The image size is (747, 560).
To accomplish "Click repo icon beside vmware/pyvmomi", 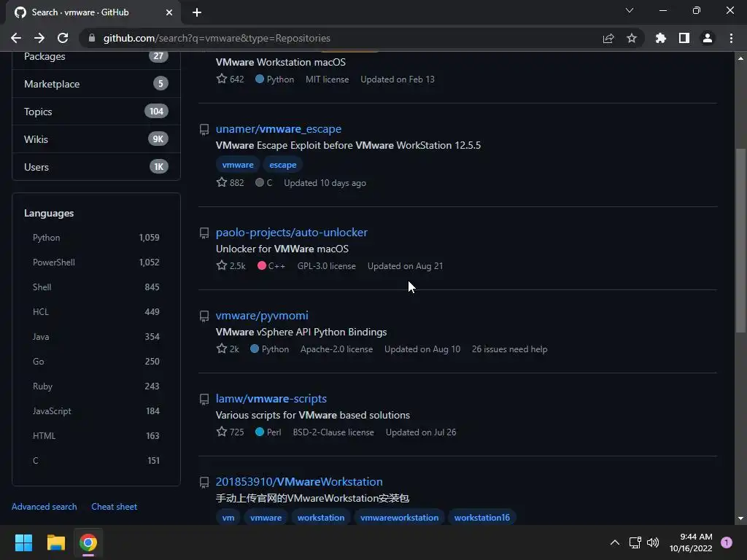I will [x=204, y=316].
